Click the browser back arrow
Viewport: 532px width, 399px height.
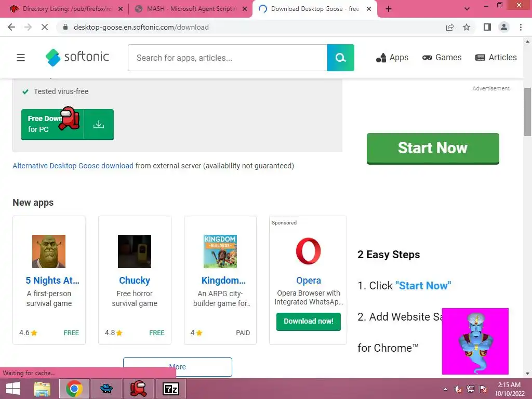coord(11,27)
